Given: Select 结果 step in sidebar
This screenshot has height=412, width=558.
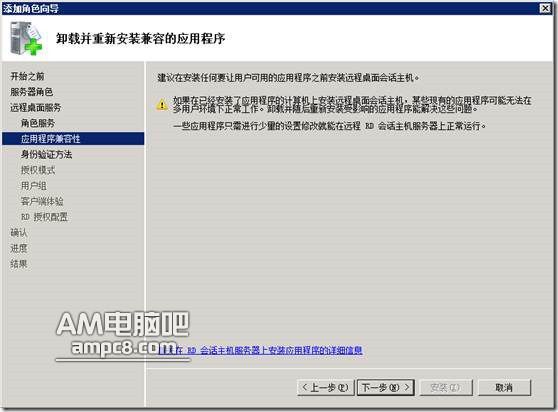Looking at the screenshot, I should pos(19,264).
